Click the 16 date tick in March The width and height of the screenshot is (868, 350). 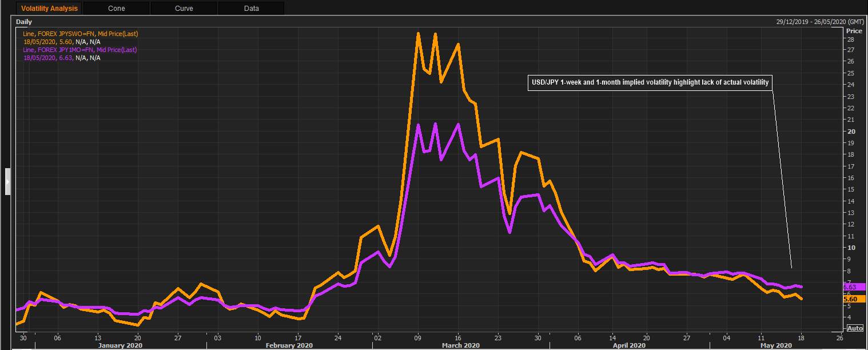[x=458, y=337]
